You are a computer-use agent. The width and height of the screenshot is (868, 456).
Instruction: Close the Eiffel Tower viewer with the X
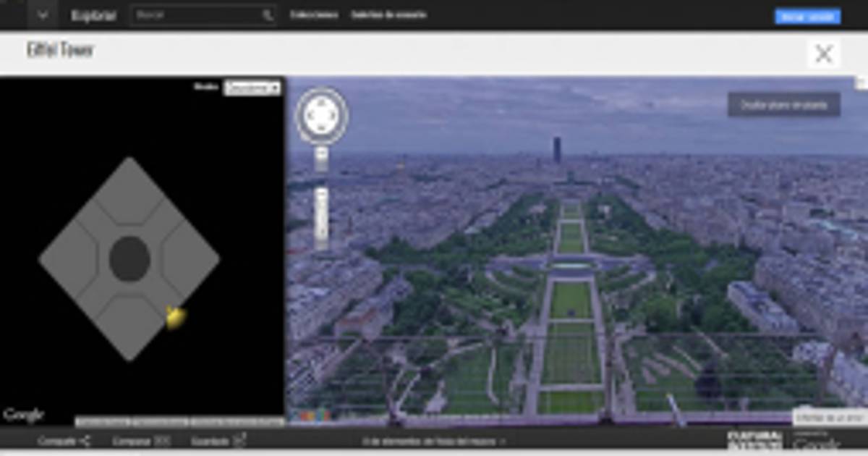pos(824,54)
